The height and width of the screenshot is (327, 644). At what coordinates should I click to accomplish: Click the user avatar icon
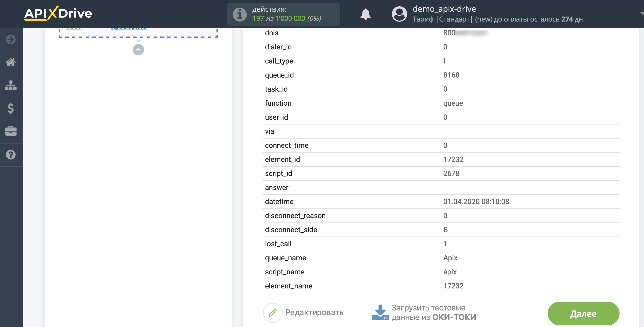tap(399, 14)
